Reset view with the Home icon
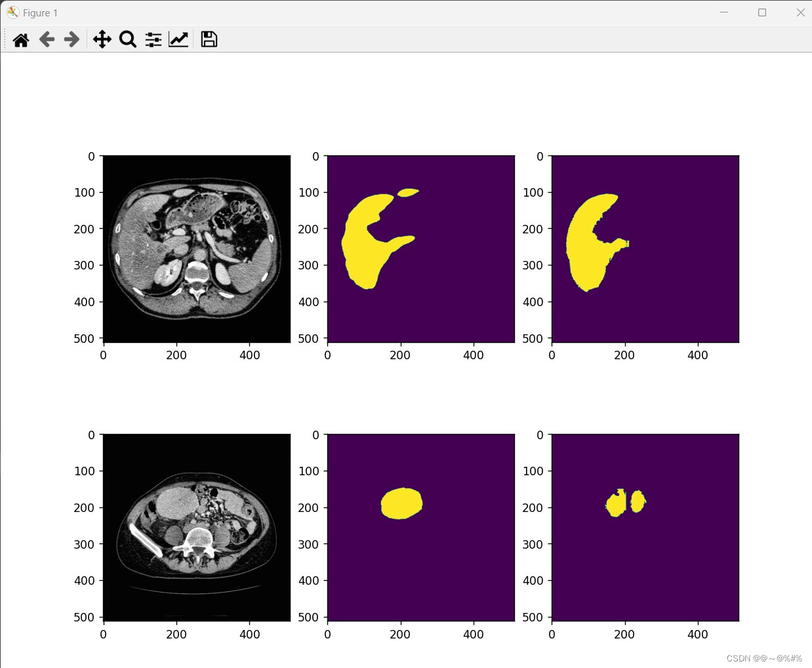Screen dimensions: 812x668 (x=21, y=40)
